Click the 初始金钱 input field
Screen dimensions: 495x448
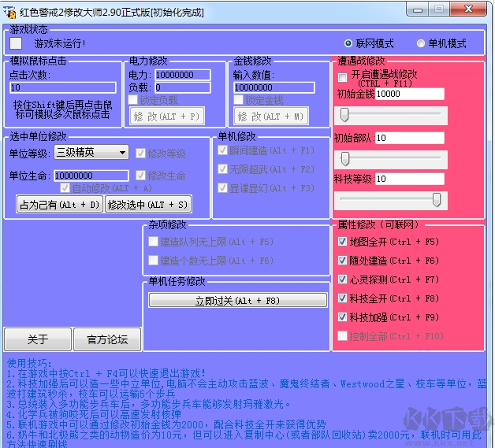click(410, 94)
